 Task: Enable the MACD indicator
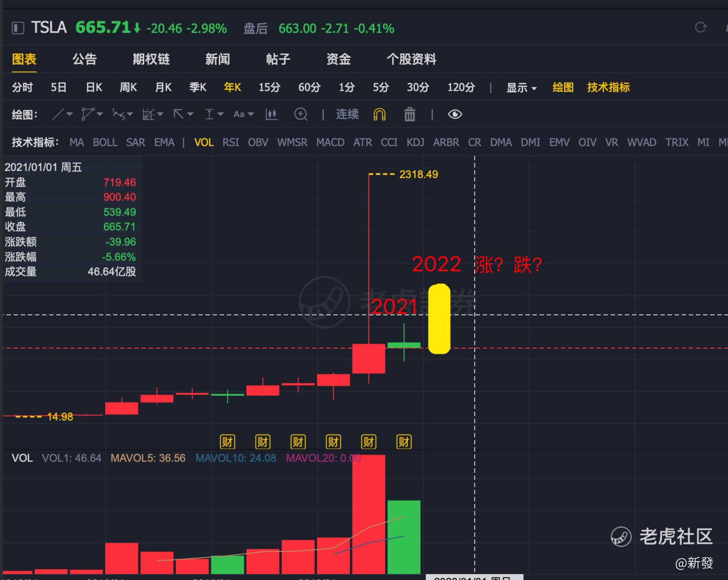(x=330, y=142)
